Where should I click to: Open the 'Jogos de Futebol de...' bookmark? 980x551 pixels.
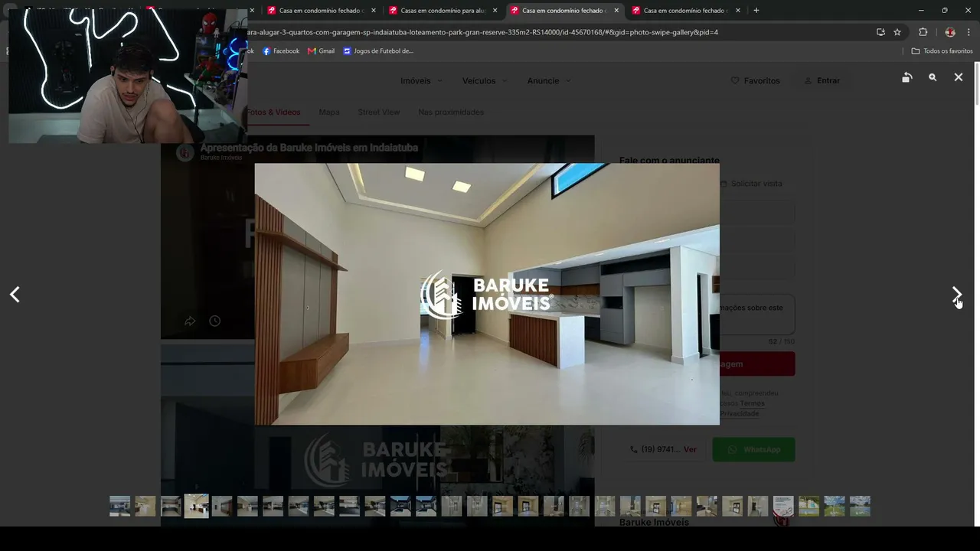[378, 51]
